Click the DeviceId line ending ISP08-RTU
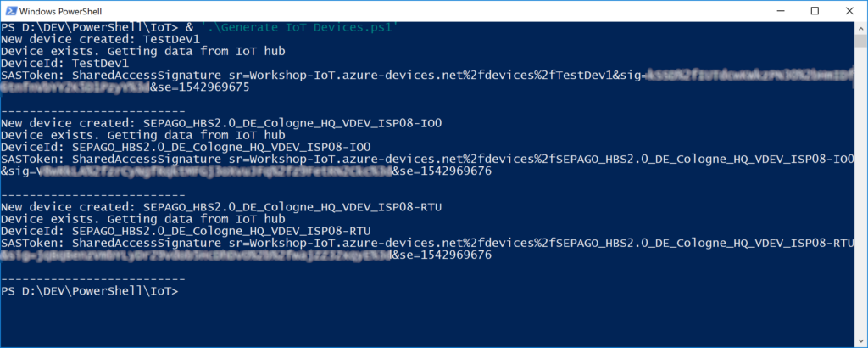The image size is (868, 348). click(186, 231)
